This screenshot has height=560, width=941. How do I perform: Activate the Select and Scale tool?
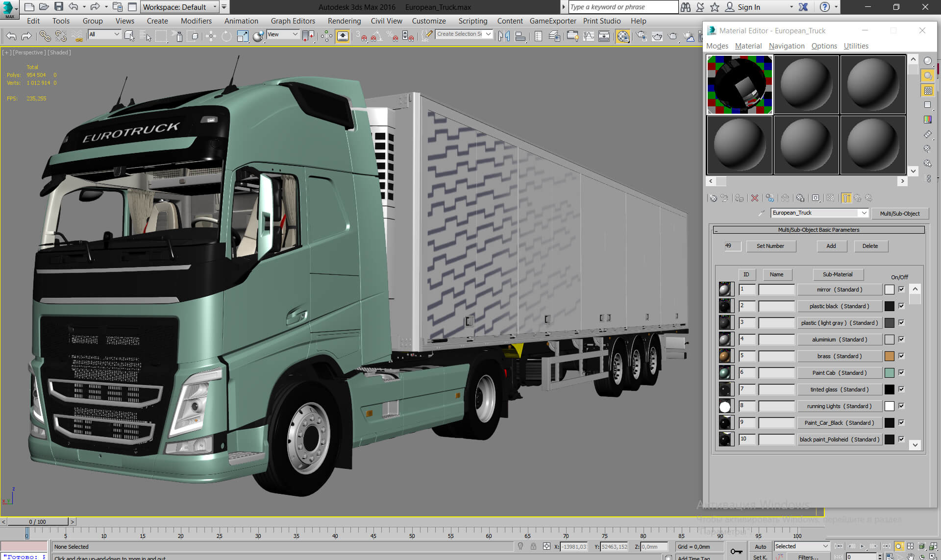[x=242, y=36]
